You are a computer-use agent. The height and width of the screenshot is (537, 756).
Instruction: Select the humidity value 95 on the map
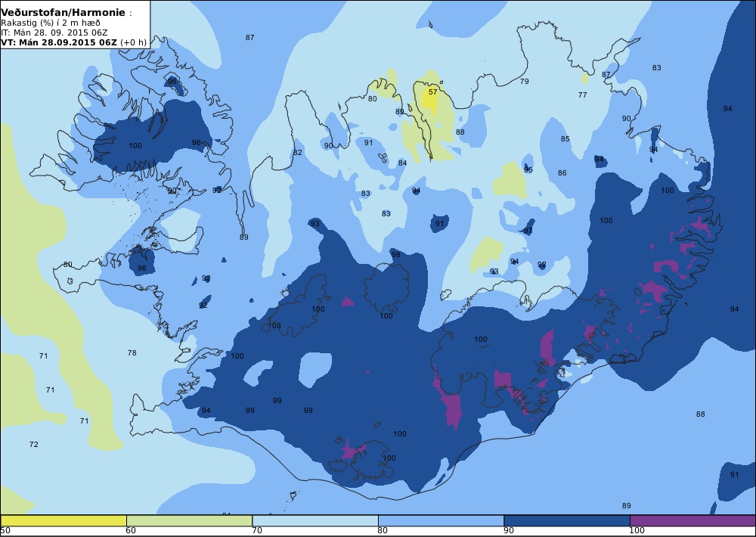coord(528,170)
